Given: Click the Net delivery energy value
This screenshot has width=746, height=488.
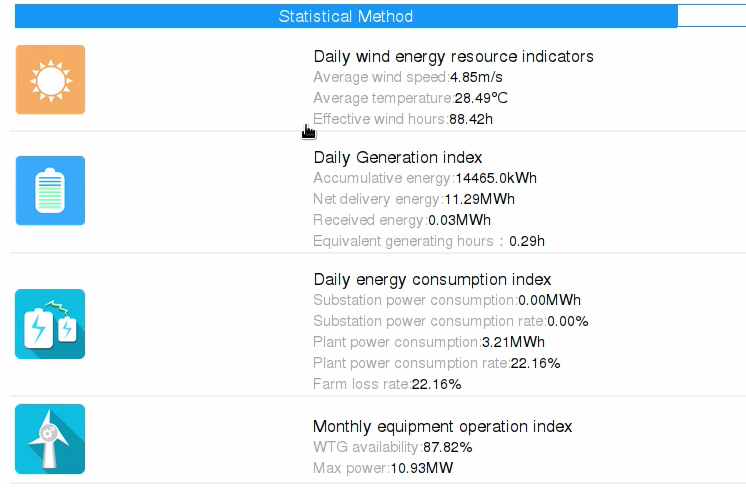Looking at the screenshot, I should [x=480, y=199].
